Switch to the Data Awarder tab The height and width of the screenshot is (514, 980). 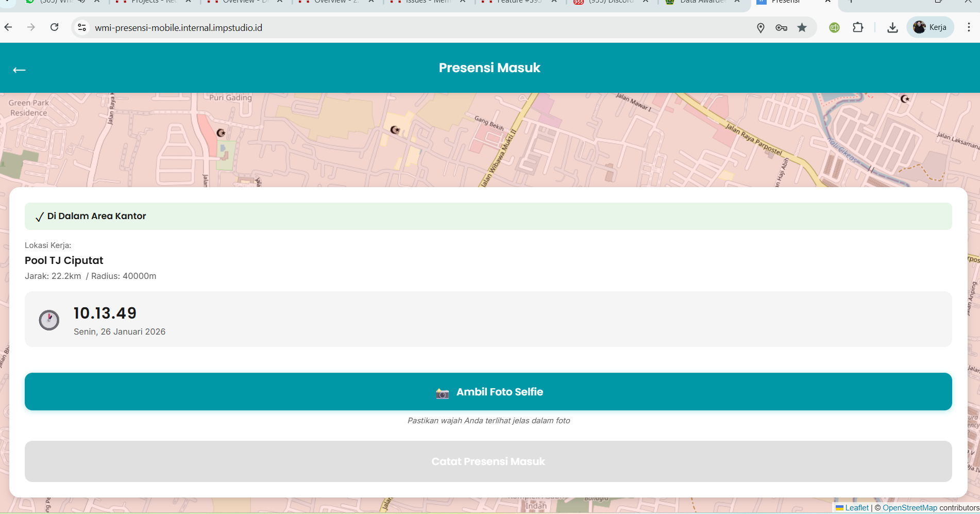tap(702, 2)
